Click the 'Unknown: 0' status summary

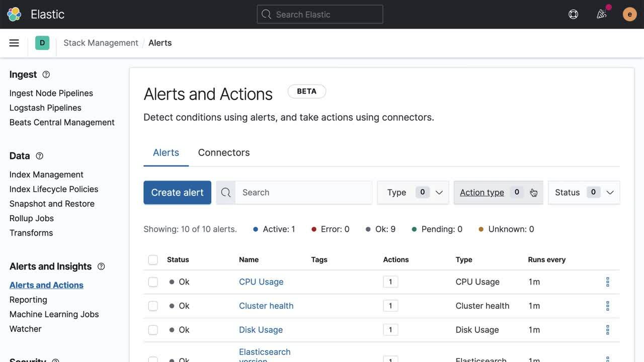click(x=507, y=229)
